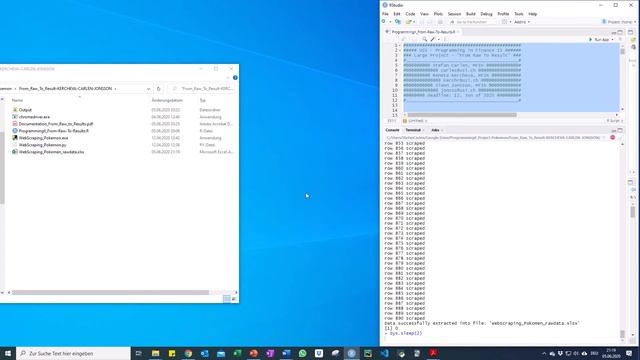
Task: Click the Console input prompt line
Action: [500, 338]
